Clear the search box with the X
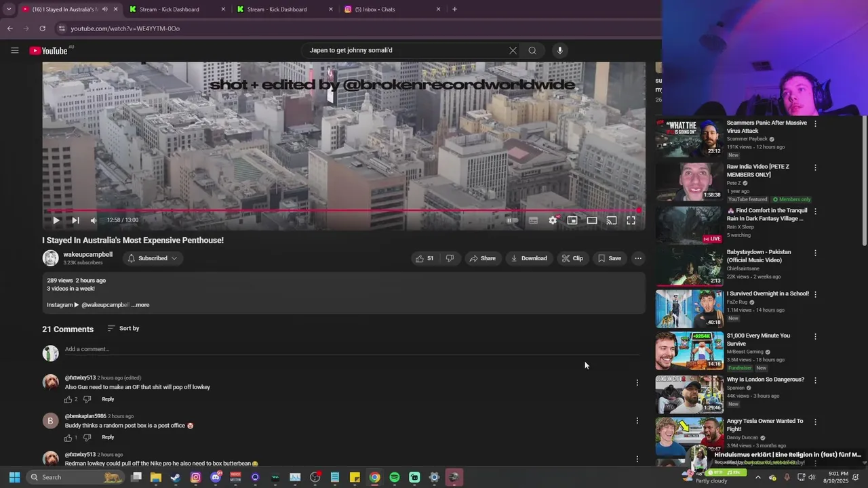This screenshot has width=868, height=488. pyautogui.click(x=513, y=50)
